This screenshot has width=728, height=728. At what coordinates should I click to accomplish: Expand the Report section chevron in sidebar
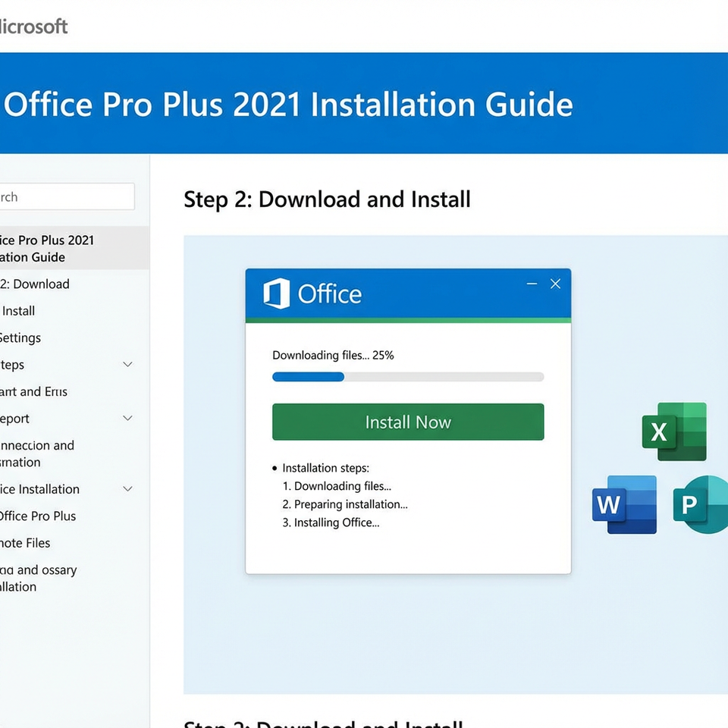click(128, 419)
